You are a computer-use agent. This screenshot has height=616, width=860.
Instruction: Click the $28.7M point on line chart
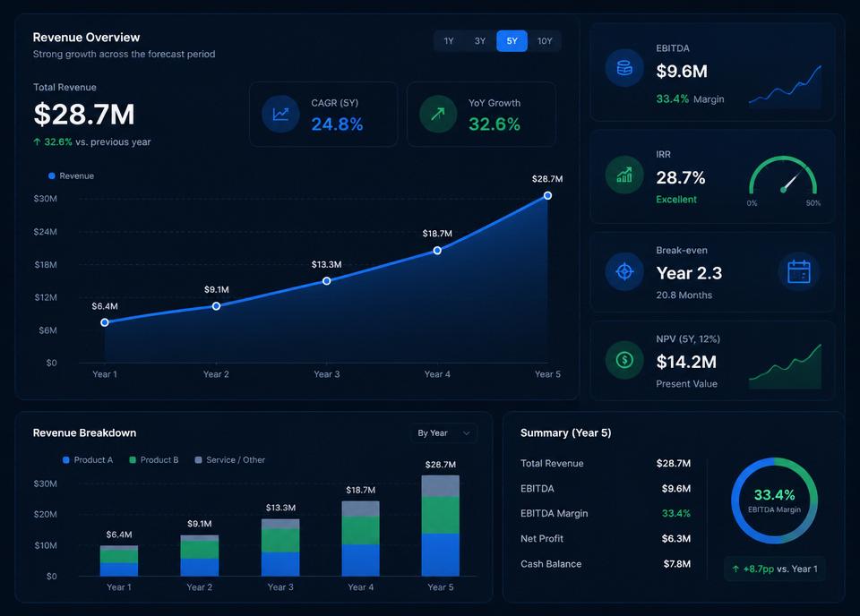(x=547, y=196)
